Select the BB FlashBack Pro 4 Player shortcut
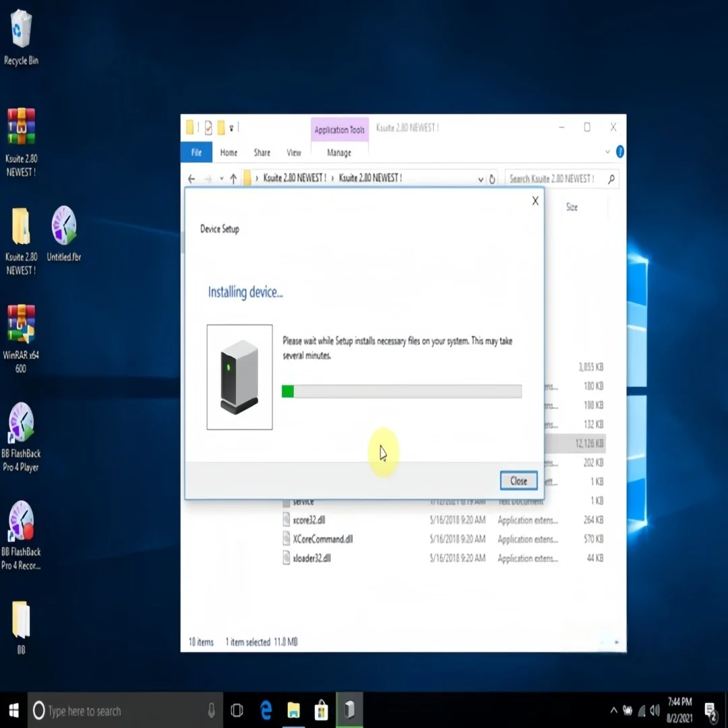 [21, 437]
